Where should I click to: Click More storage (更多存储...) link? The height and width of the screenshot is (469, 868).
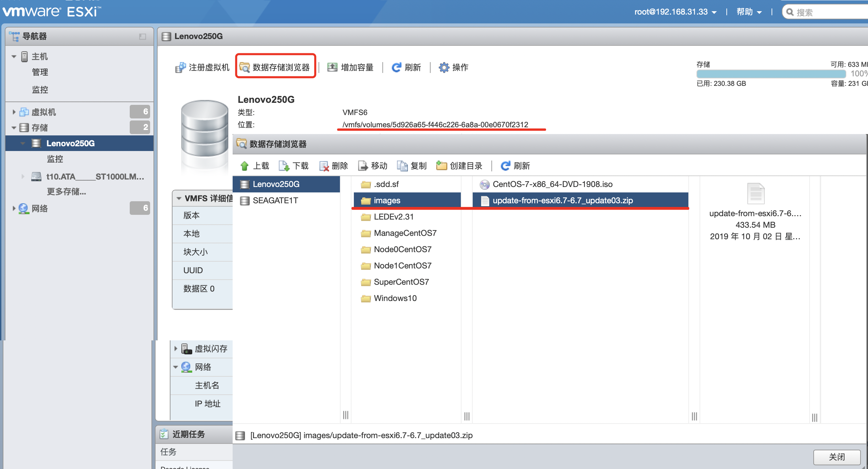(66, 192)
